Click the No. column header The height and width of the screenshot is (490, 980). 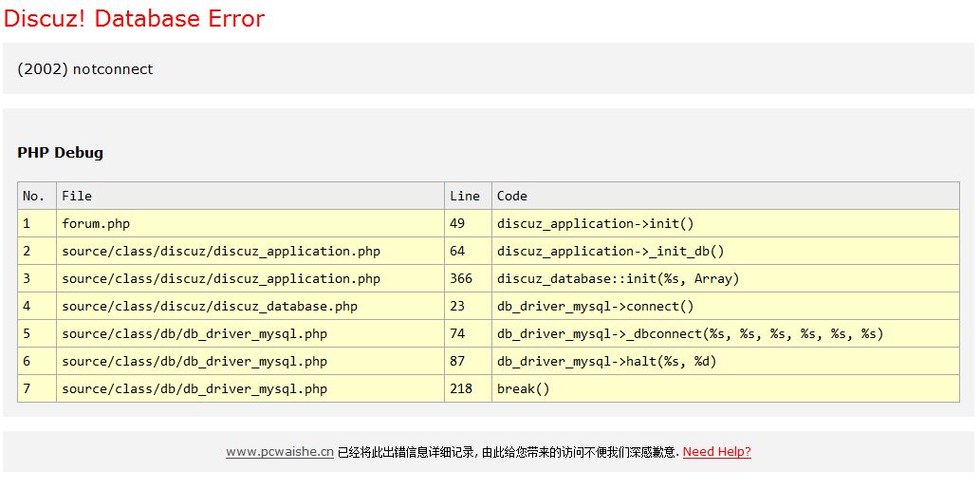[34, 196]
